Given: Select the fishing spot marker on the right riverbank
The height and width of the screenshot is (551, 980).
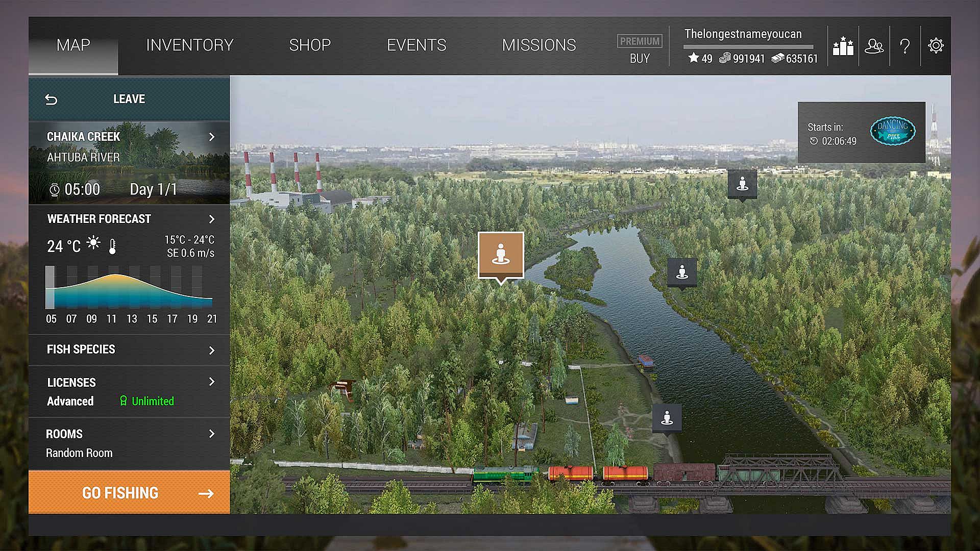Looking at the screenshot, I should (x=682, y=272).
